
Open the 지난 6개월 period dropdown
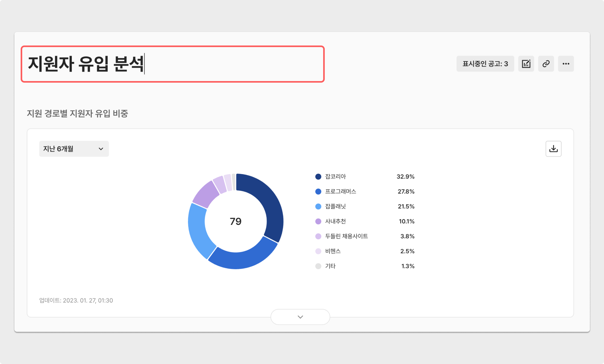74,149
